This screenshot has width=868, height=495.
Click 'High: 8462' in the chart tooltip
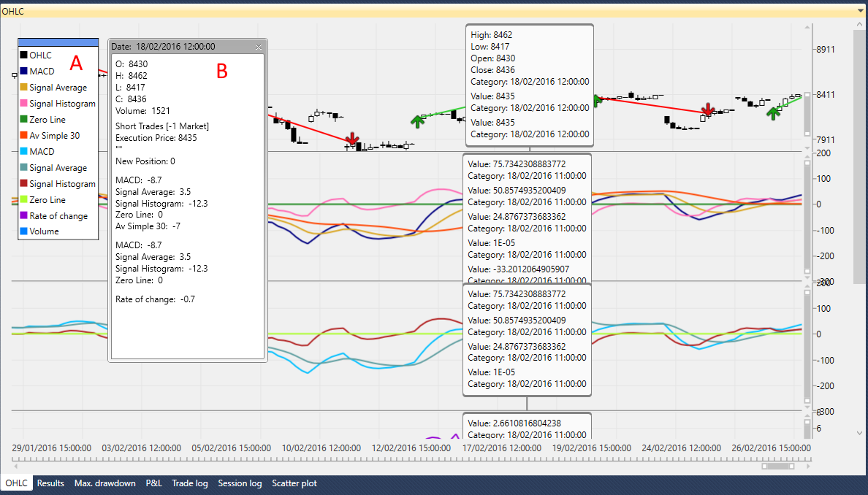[x=492, y=35]
